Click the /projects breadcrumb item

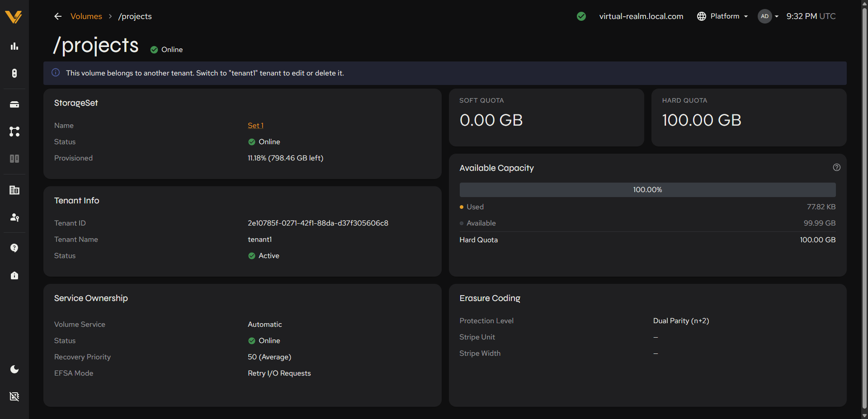pos(135,16)
